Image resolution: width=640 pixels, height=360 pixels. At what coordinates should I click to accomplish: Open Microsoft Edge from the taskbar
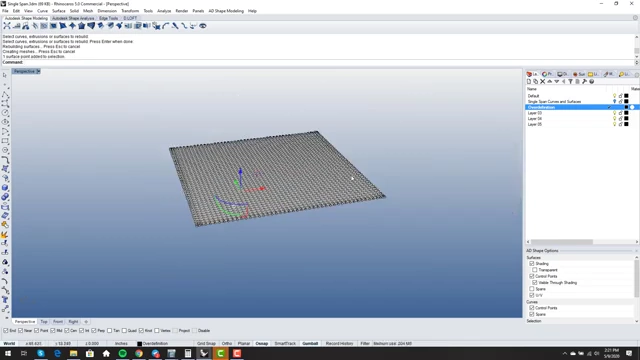[57, 353]
